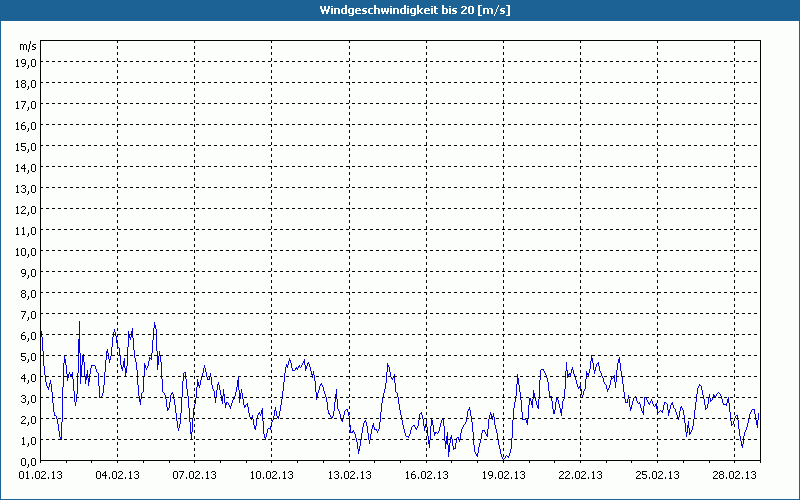Click the date label '19.02.13'
This screenshot has height=500, width=800.
point(504,475)
